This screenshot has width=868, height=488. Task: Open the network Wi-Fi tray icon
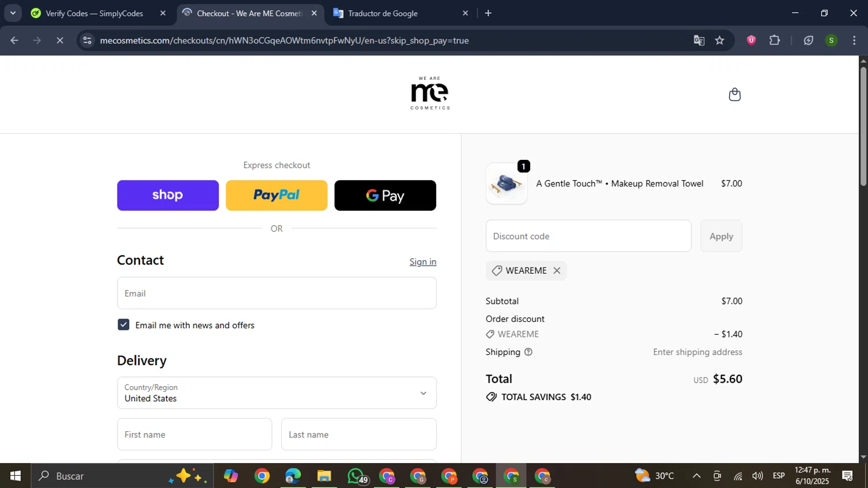tap(738, 476)
